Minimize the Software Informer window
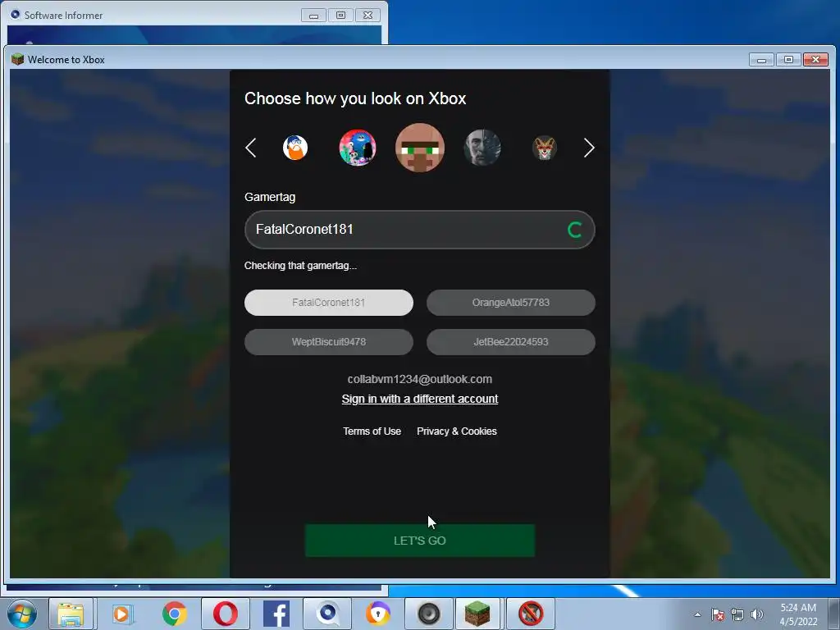 click(313, 16)
